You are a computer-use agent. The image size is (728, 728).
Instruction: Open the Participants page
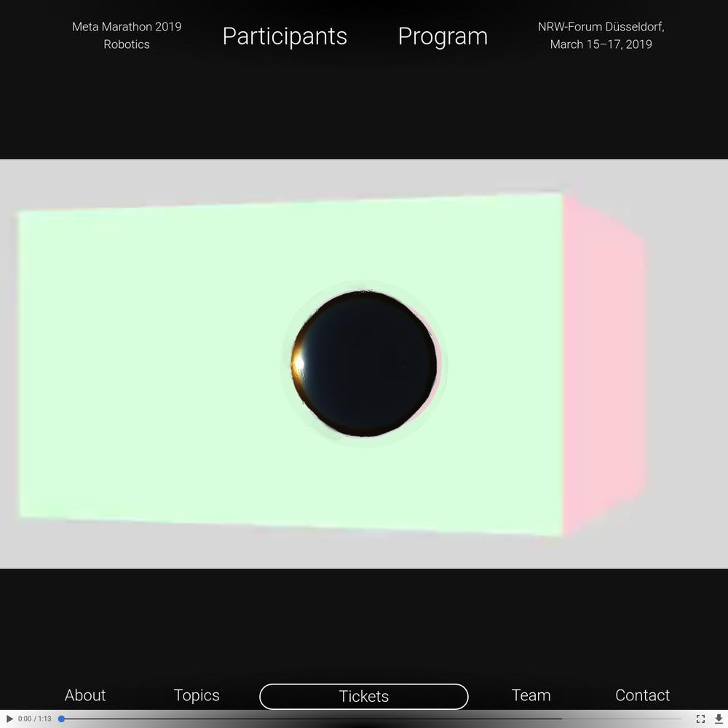[285, 36]
